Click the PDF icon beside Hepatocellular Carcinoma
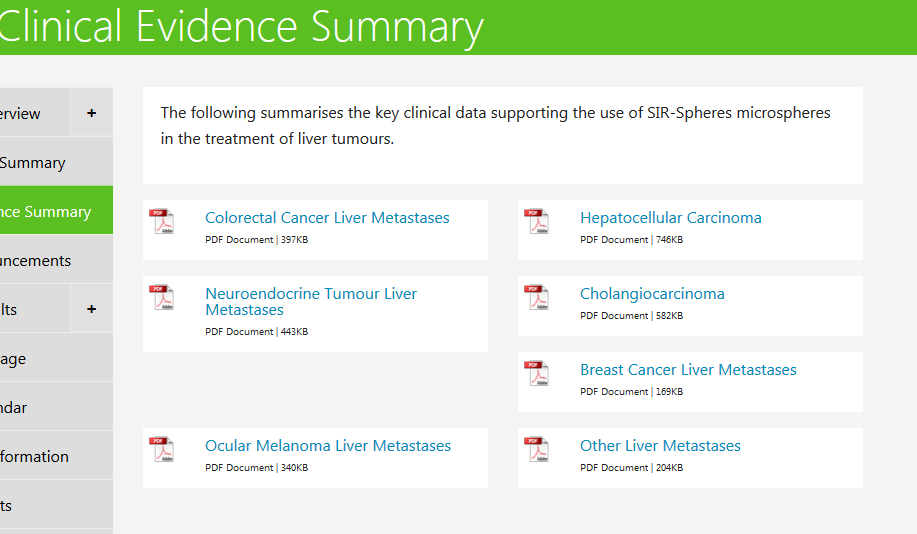The image size is (917, 534). (x=537, y=221)
